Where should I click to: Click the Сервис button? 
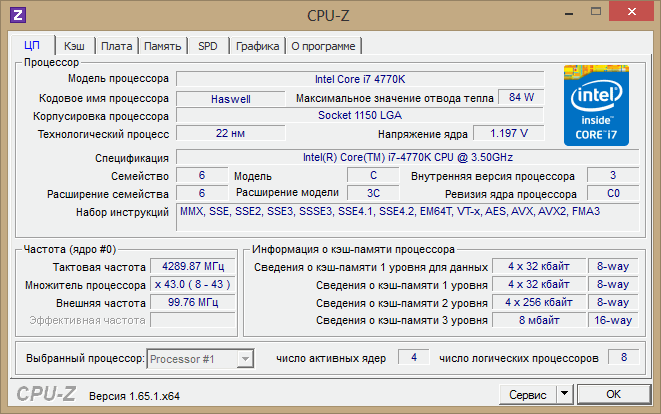coord(528,394)
